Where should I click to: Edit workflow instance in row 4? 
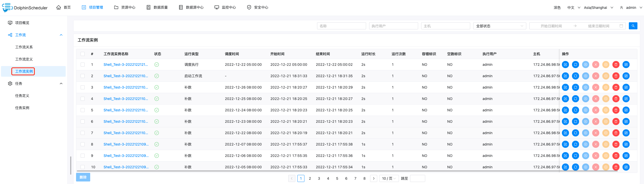tap(565, 99)
